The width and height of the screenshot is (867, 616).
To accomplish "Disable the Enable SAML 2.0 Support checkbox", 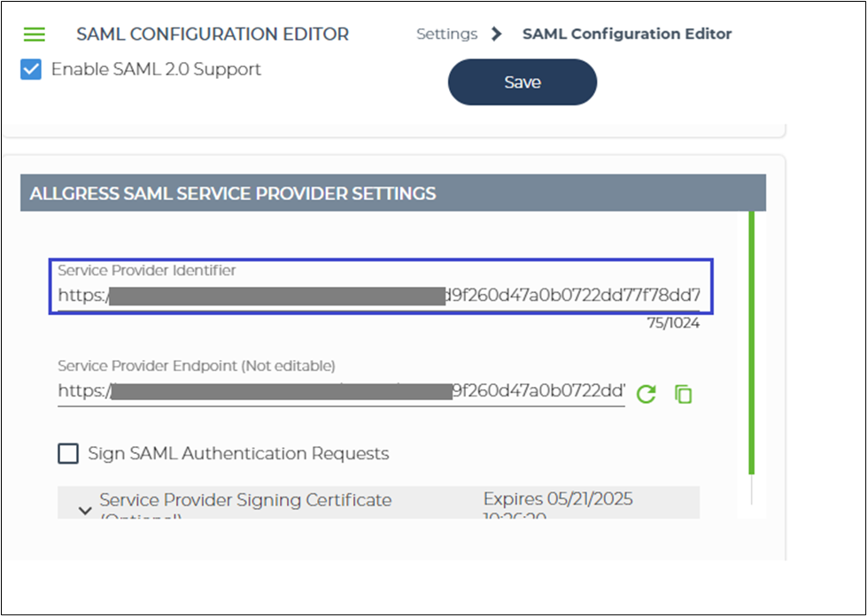I will [31, 69].
